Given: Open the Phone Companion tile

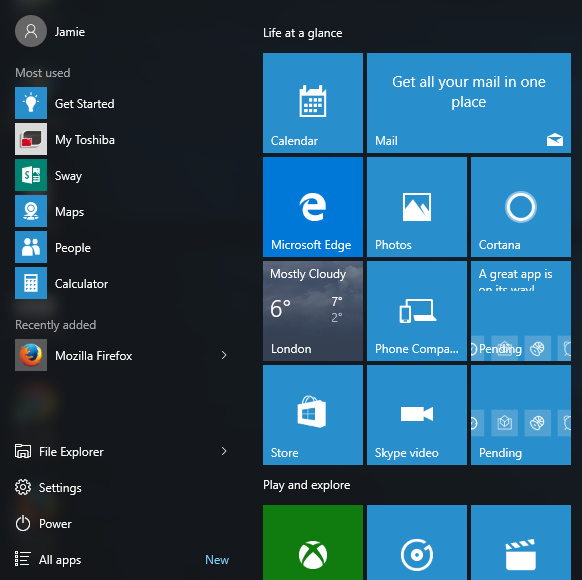Looking at the screenshot, I should (417, 311).
